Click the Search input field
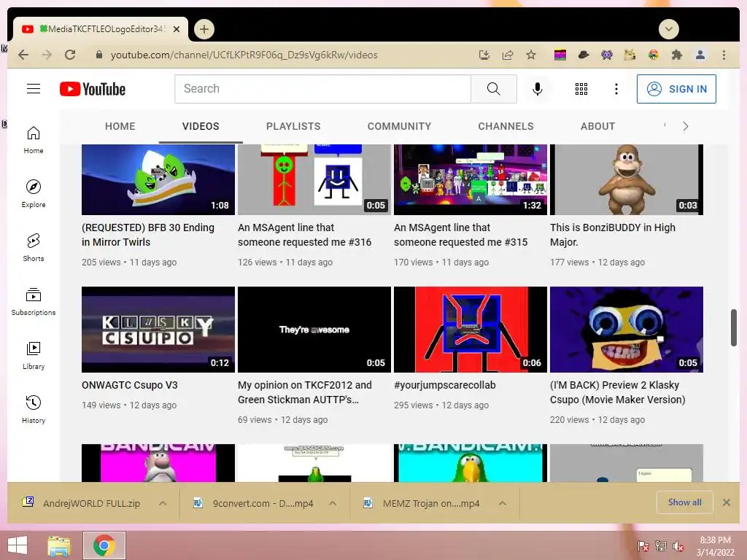Image resolution: width=747 pixels, height=560 pixels. click(x=322, y=88)
